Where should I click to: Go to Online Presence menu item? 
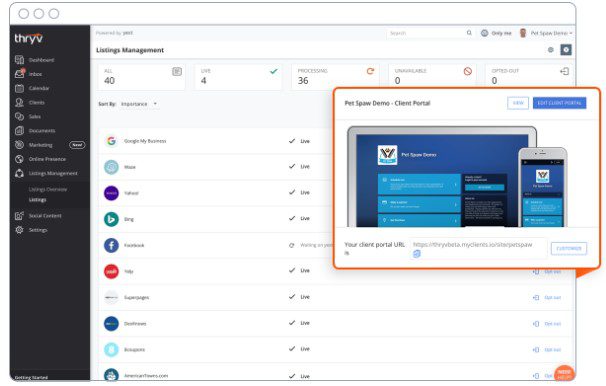click(47, 159)
